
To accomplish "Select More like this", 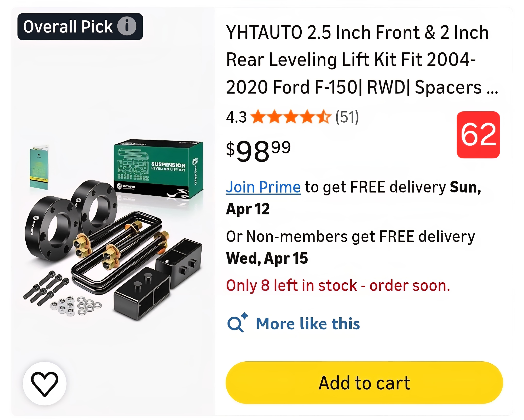I will tap(308, 324).
